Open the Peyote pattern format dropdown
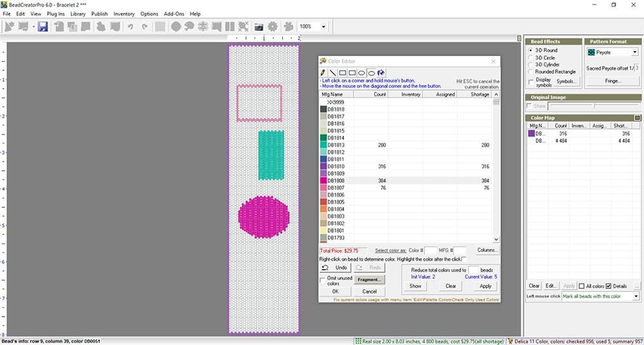The width and height of the screenshot is (644, 345). [x=612, y=52]
